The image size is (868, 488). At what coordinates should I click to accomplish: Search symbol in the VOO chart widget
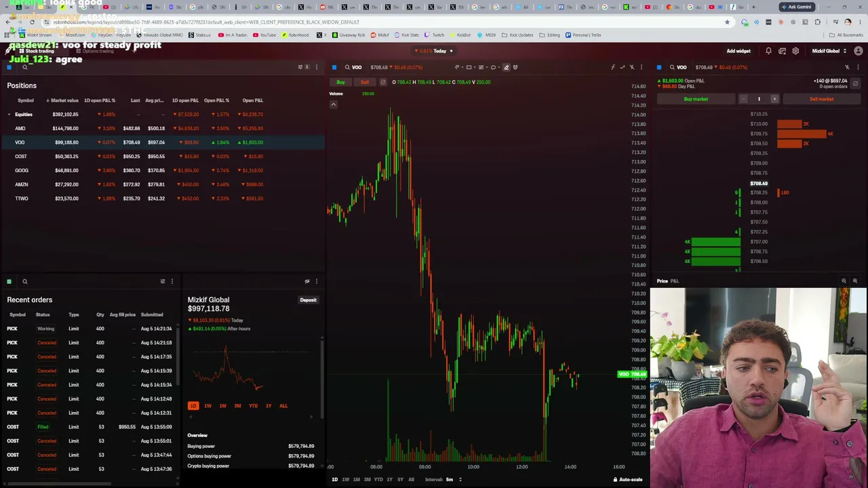(x=347, y=67)
